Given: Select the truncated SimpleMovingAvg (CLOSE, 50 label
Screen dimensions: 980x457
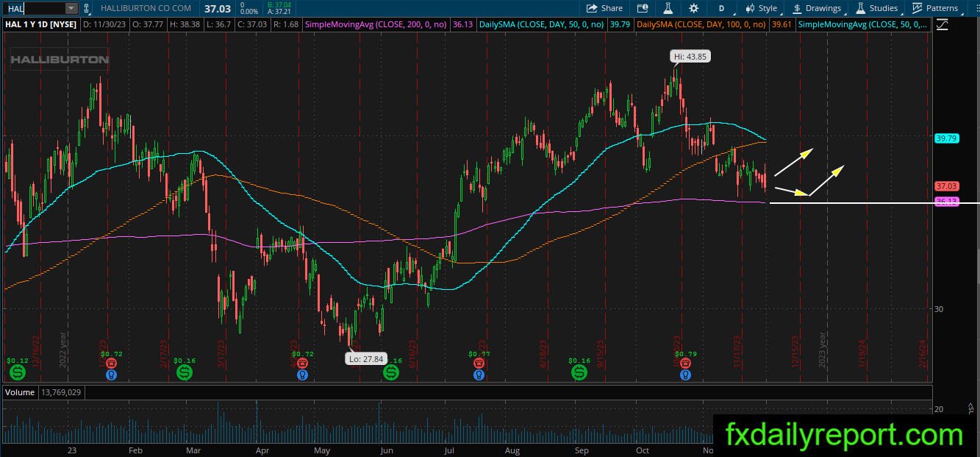Looking at the screenshot, I should pos(862,24).
